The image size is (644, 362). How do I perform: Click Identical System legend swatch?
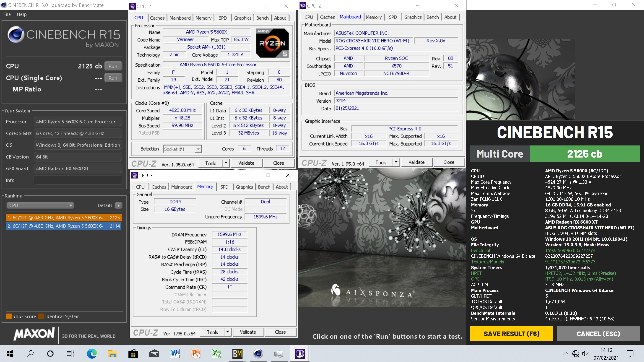tap(41, 317)
